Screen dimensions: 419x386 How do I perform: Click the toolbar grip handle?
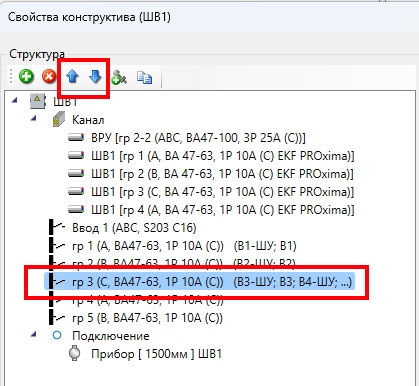click(x=11, y=77)
